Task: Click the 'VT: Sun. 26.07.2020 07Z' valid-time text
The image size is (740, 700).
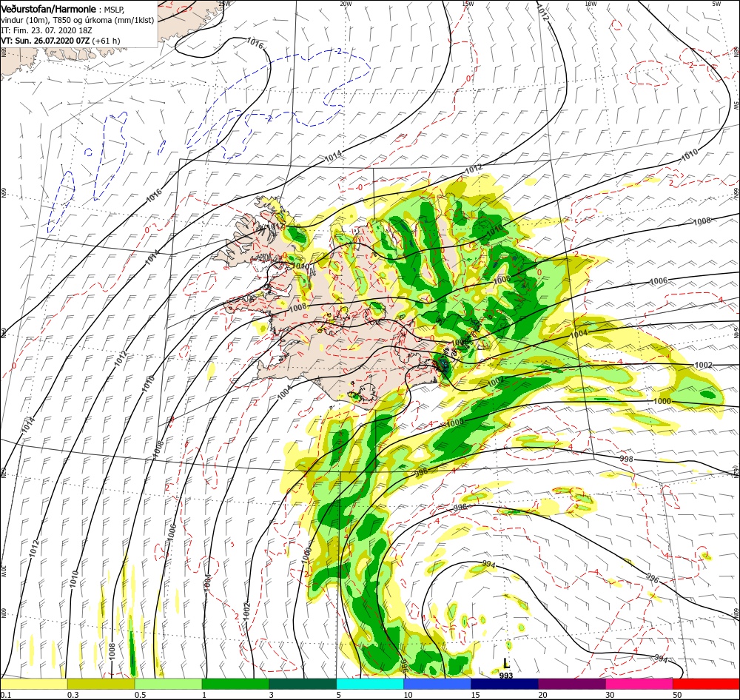Action: coord(45,41)
